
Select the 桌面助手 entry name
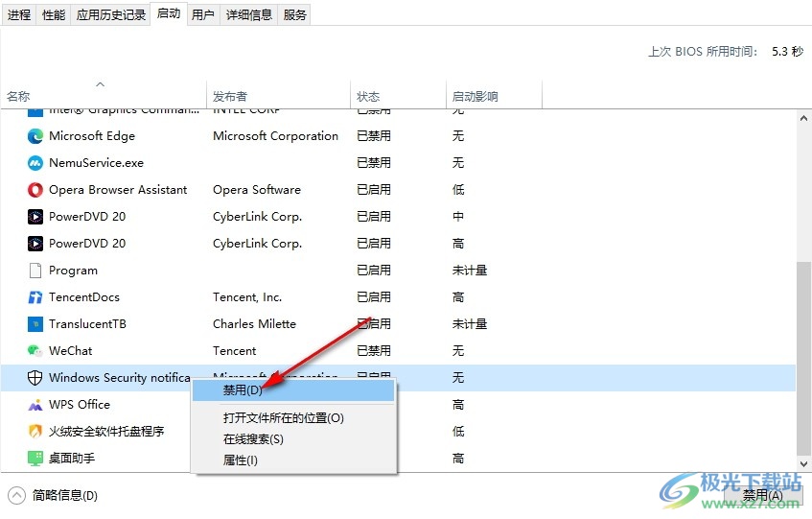[x=72, y=459]
